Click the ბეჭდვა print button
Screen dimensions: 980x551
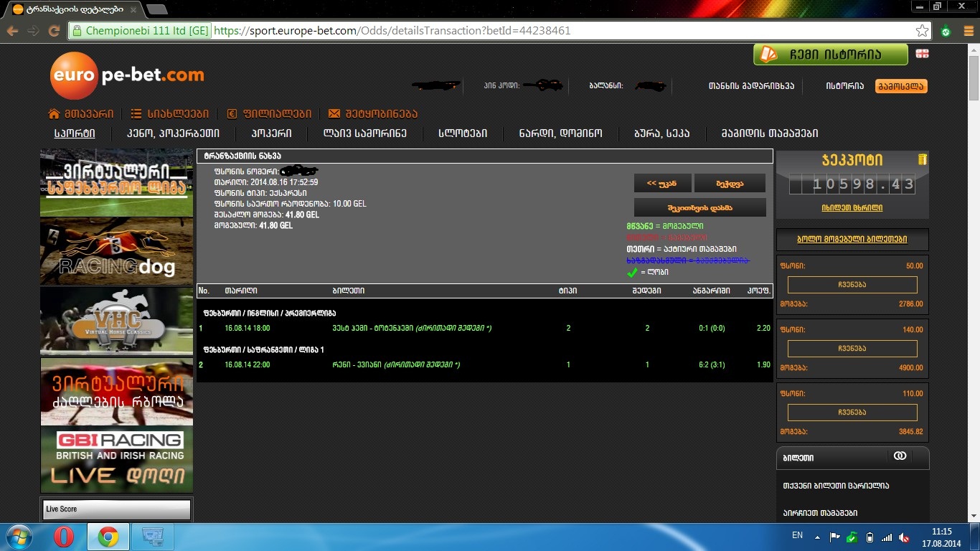click(730, 183)
